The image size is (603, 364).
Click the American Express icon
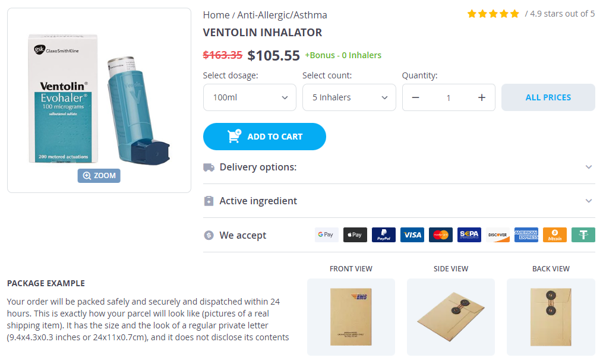[x=526, y=235]
